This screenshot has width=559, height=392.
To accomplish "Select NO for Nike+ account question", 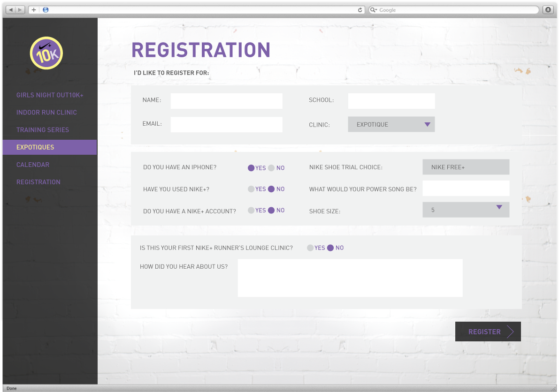I will point(271,211).
